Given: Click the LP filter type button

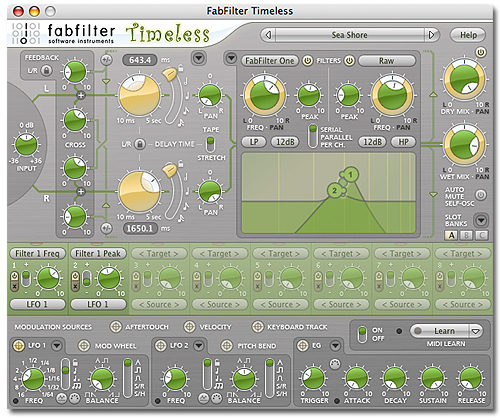Looking at the screenshot, I should [x=254, y=142].
